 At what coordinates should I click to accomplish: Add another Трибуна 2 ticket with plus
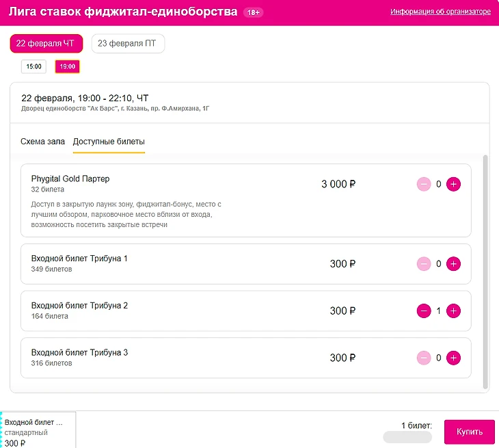(453, 311)
